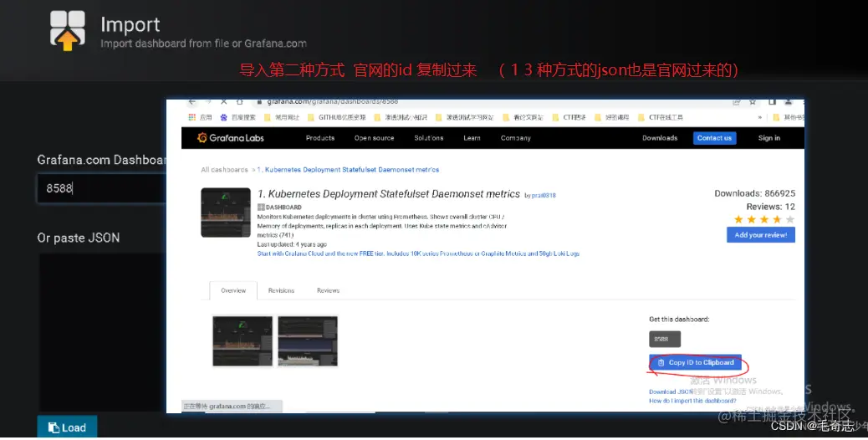Open the Company menu
This screenshot has height=440, width=868.
pos(515,138)
